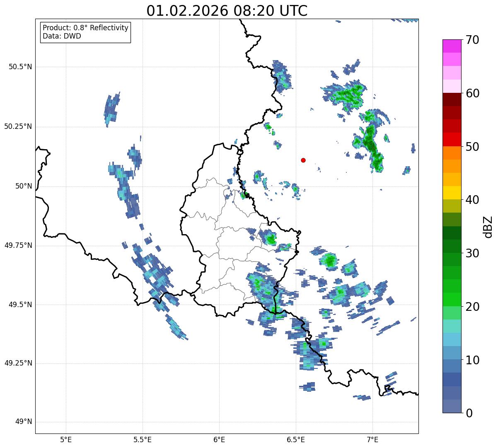The image size is (498, 448).
Task: Pick the olive swatch just below 40
Action: 452,206
